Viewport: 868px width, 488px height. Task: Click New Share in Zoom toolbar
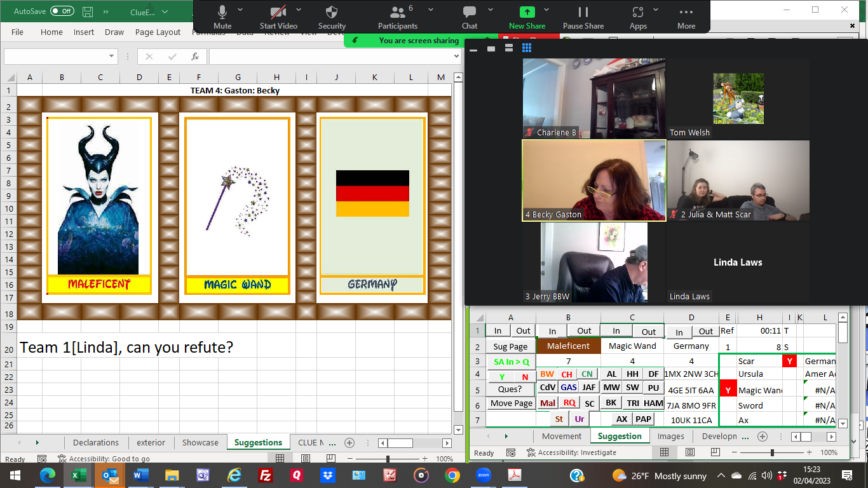(x=527, y=17)
